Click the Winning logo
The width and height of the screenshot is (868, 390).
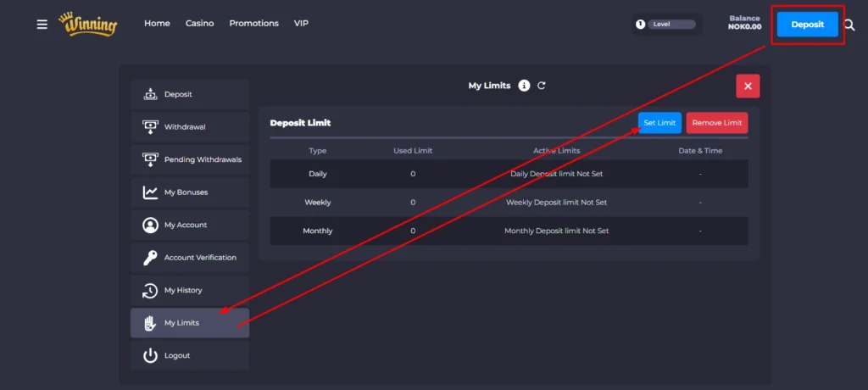88,24
